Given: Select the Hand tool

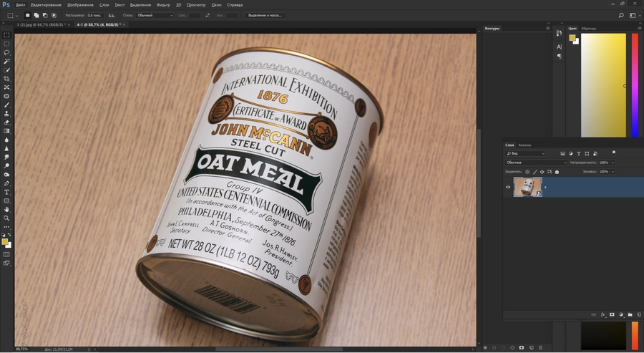Looking at the screenshot, I should tap(6, 210).
